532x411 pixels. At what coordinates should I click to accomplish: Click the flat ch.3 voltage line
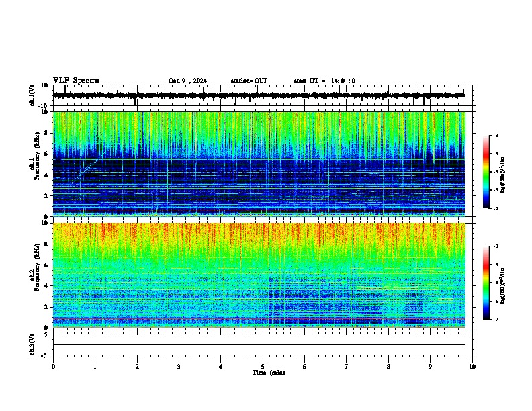[x=259, y=345]
